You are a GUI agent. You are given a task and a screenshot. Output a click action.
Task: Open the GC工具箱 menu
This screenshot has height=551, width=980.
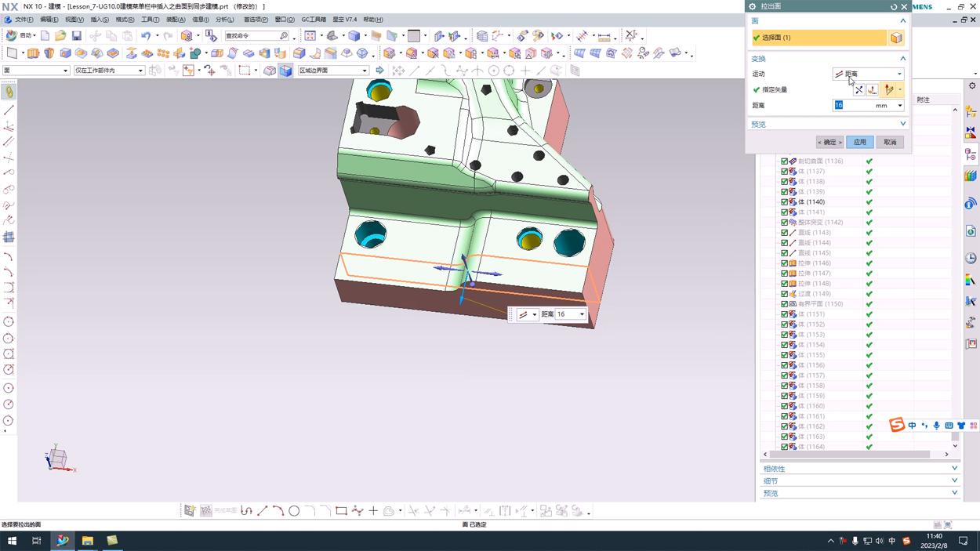pyautogui.click(x=314, y=20)
